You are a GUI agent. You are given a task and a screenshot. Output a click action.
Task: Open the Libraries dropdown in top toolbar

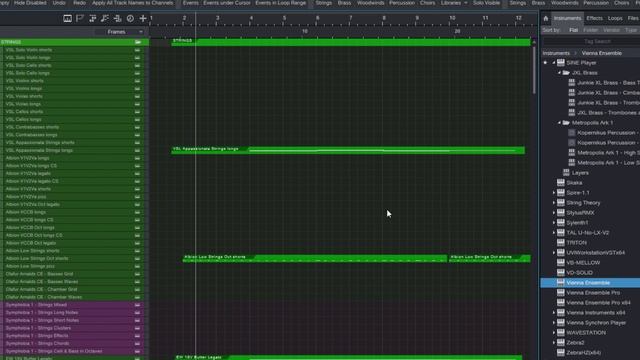pos(453,3)
